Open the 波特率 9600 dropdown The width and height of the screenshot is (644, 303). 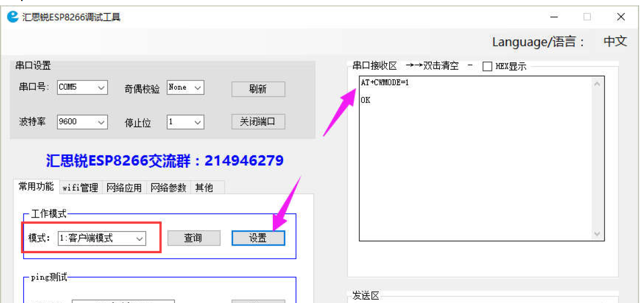coord(82,122)
